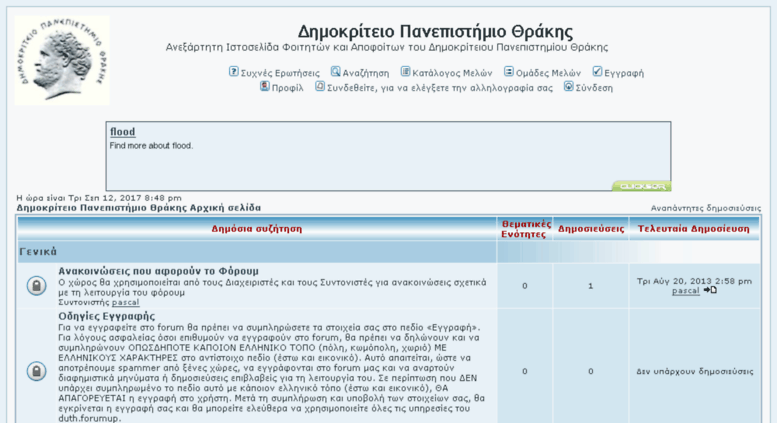Click the 'Find more about flood.' ad text
This screenshot has width=777, height=423.
point(151,146)
